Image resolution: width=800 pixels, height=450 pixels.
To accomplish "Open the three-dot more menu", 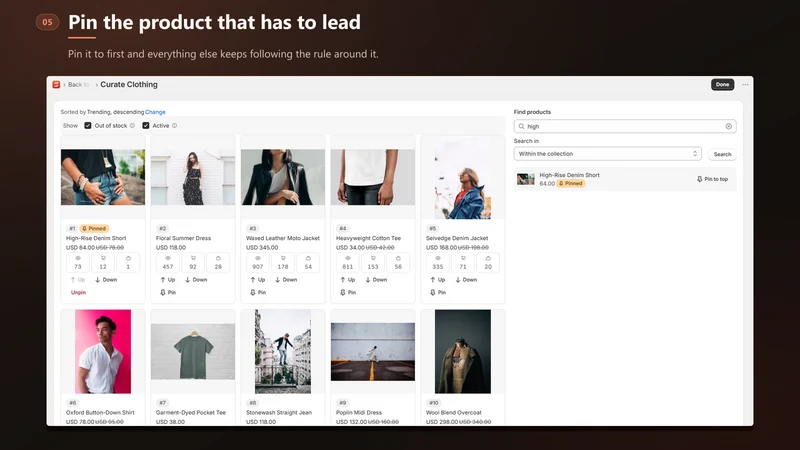I will click(745, 85).
